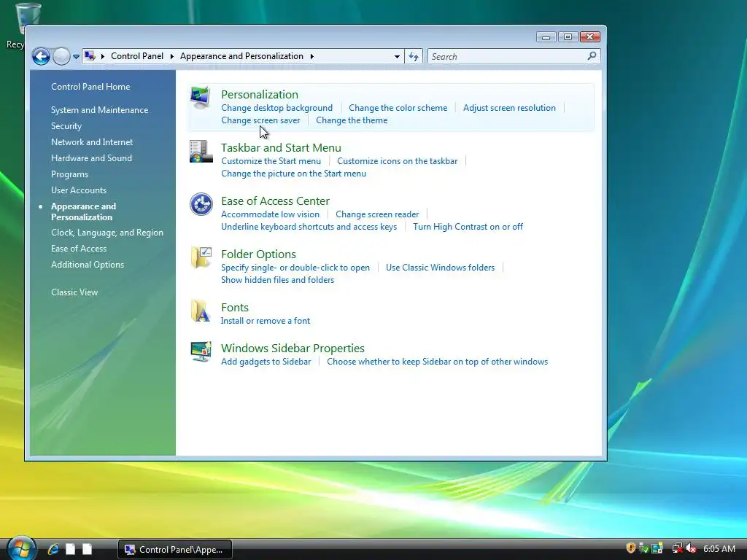Click the greyed-out Forward navigation button

point(61,57)
